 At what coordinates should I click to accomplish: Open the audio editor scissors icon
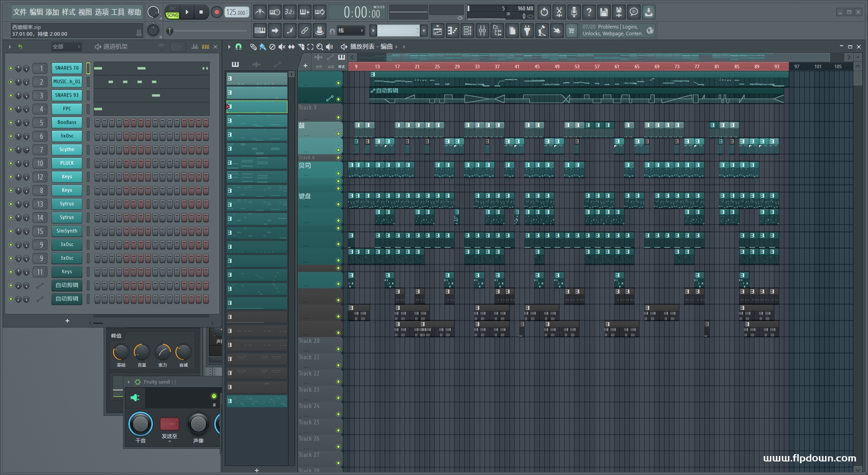click(559, 12)
